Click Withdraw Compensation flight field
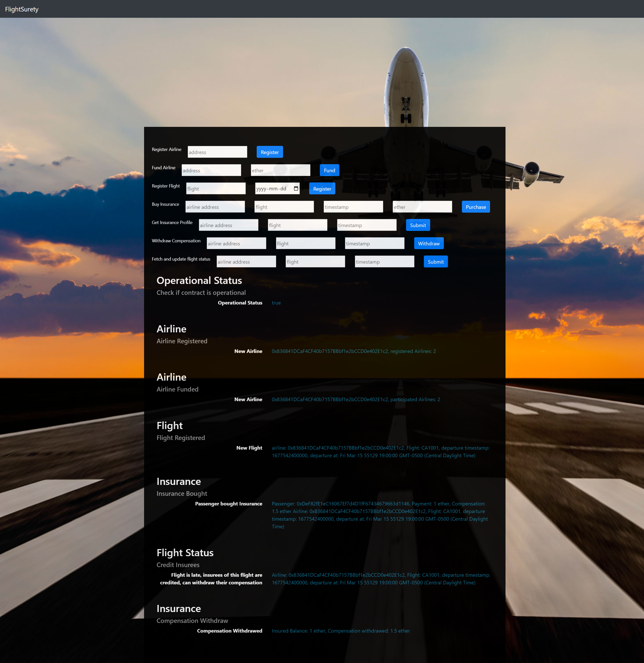The width and height of the screenshot is (644, 663). click(305, 244)
